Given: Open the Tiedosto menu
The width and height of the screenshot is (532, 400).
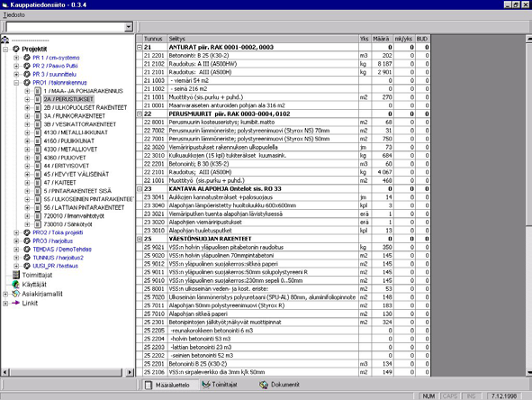Looking at the screenshot, I should [14, 15].
